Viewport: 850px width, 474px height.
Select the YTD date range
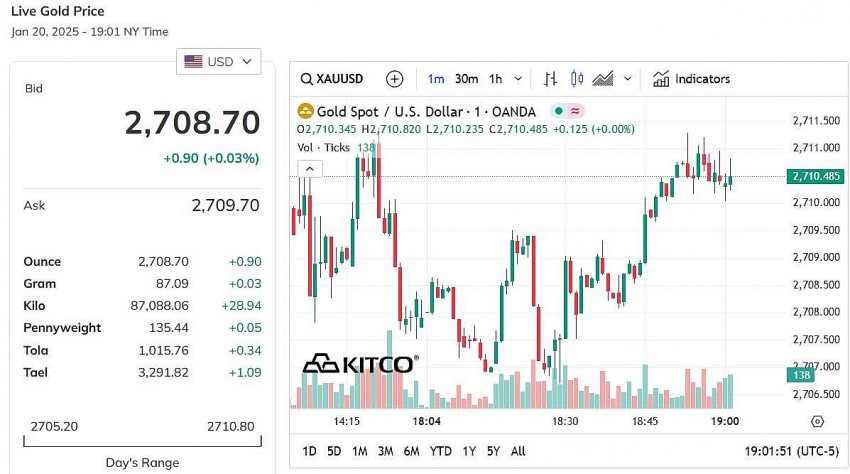tap(441, 451)
